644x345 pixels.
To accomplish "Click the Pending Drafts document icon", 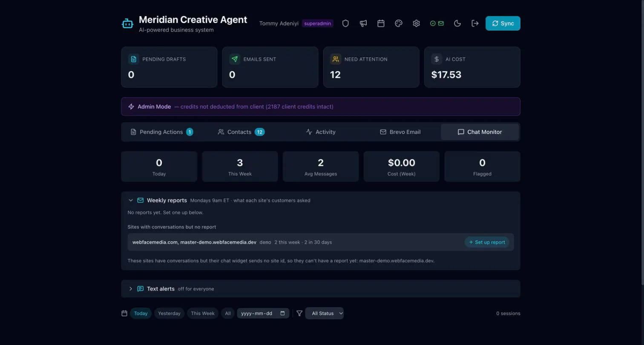I will (134, 59).
